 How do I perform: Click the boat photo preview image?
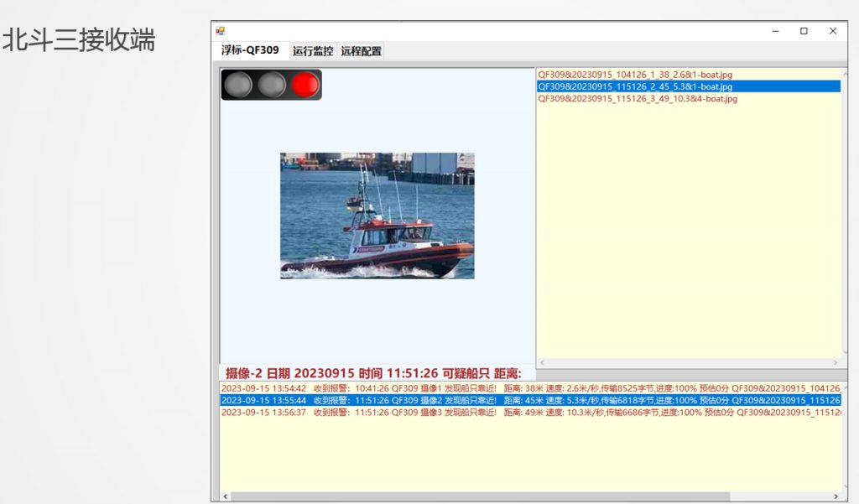(377, 216)
